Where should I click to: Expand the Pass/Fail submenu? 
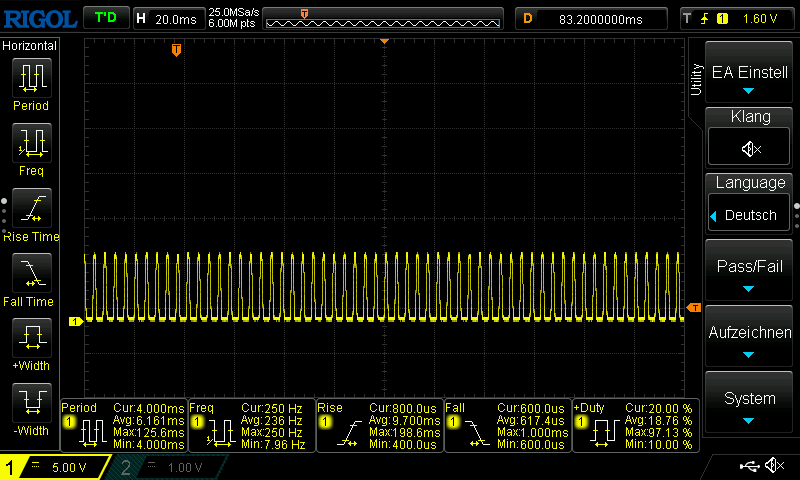coord(750,273)
